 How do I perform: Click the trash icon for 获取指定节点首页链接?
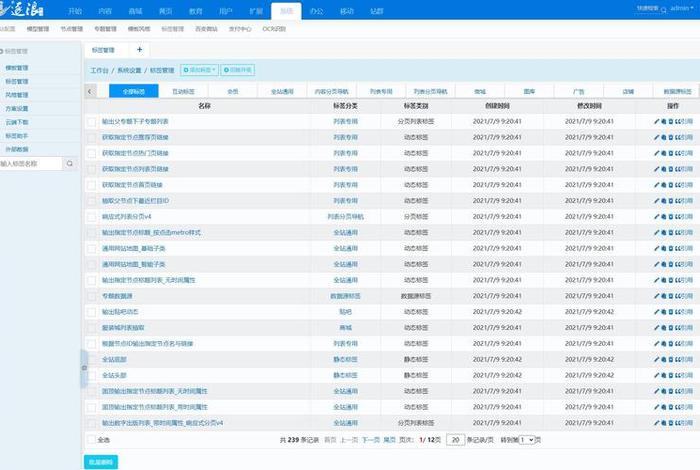pos(671,185)
